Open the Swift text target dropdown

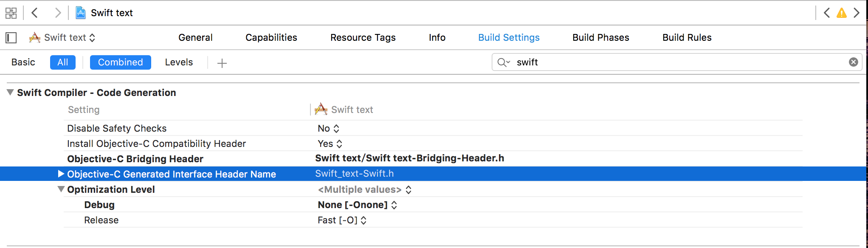click(62, 38)
